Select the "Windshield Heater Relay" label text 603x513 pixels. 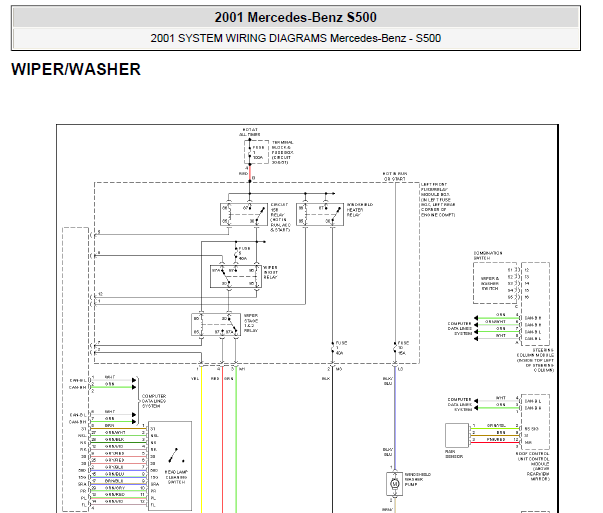click(x=360, y=210)
